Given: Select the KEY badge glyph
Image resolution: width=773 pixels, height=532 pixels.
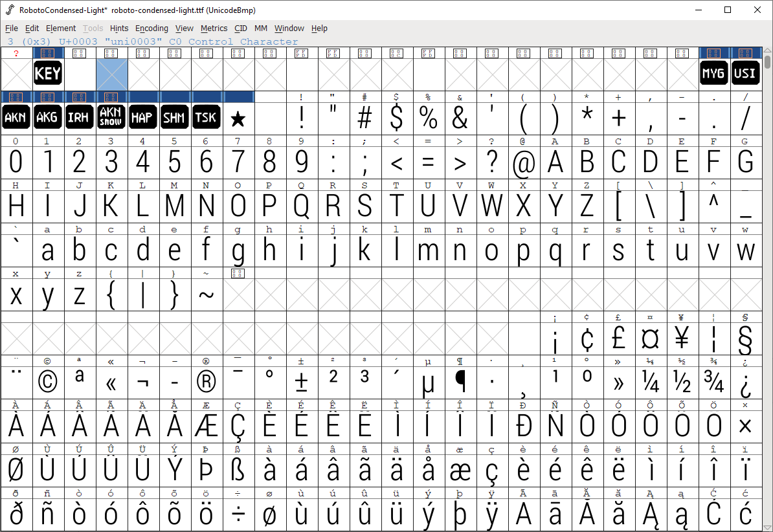Looking at the screenshot, I should point(49,74).
